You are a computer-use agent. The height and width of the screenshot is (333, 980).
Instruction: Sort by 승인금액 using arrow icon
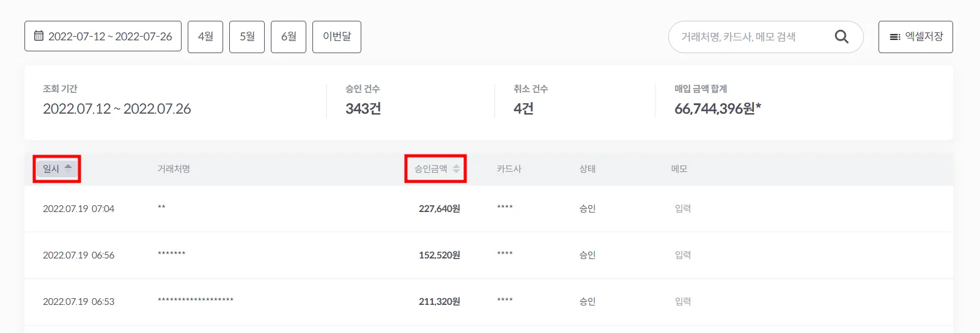(x=456, y=169)
